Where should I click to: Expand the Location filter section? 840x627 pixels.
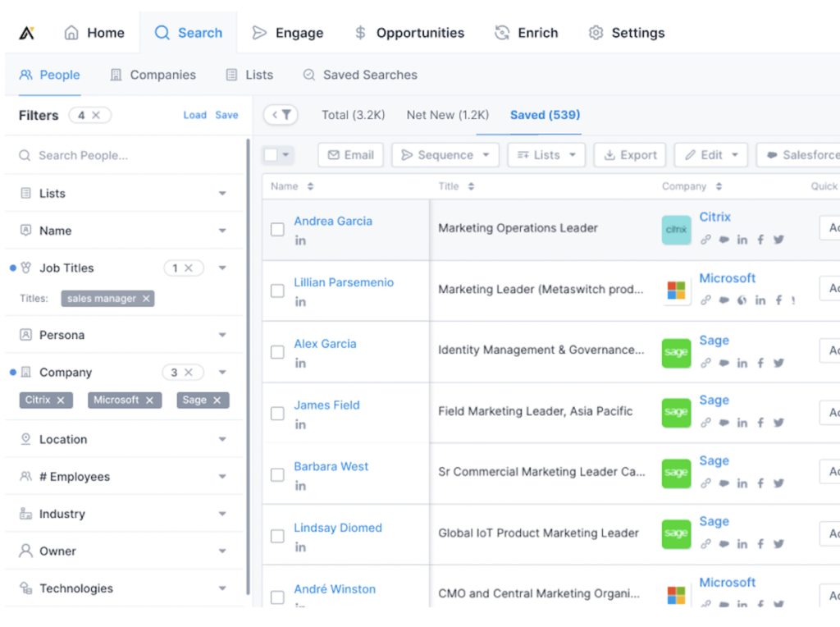click(222, 439)
